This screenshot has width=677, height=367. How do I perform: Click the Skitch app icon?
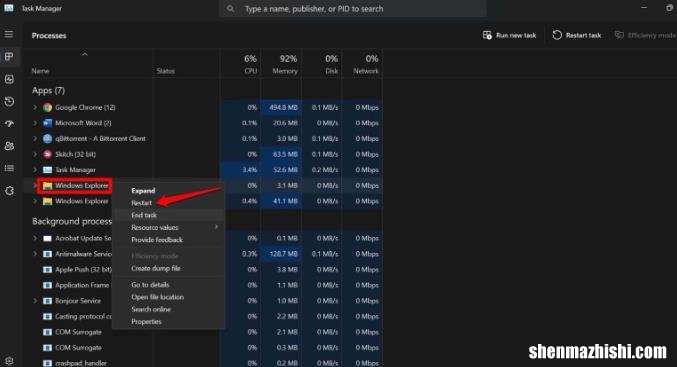[47, 154]
